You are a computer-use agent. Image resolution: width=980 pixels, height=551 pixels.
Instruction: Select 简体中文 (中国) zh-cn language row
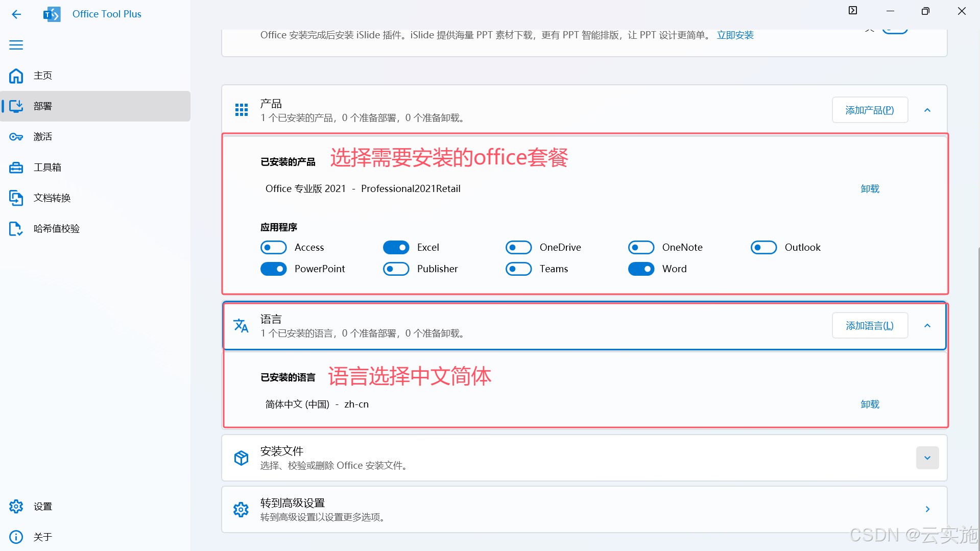click(x=317, y=404)
